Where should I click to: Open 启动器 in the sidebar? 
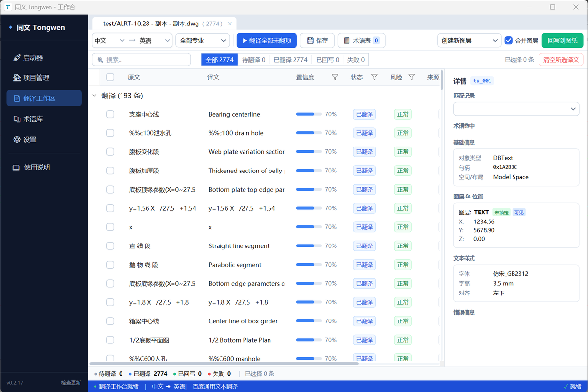click(44, 58)
